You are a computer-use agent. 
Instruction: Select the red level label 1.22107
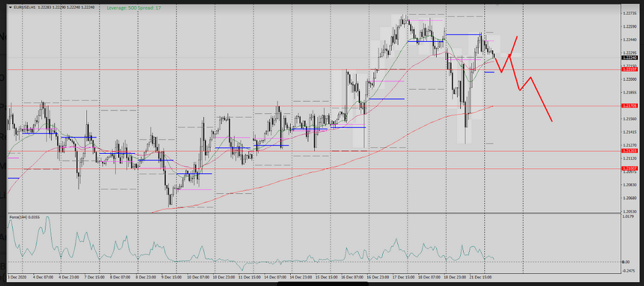tap(629, 69)
